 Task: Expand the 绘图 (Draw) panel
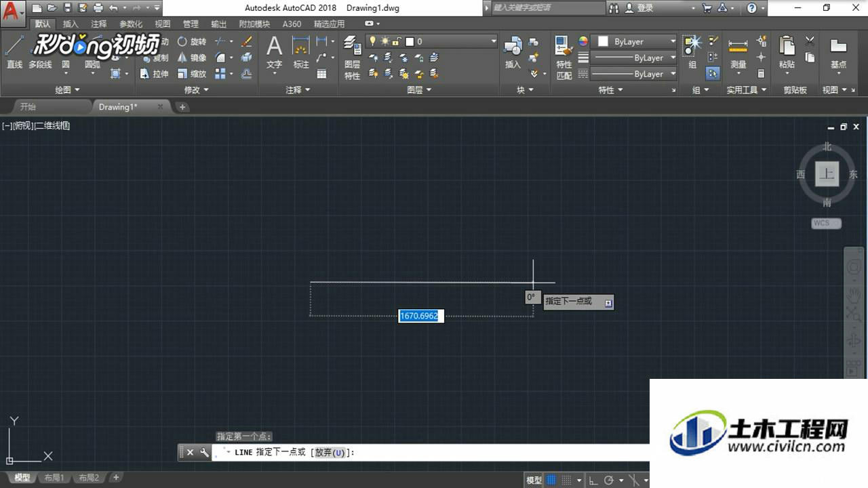67,89
